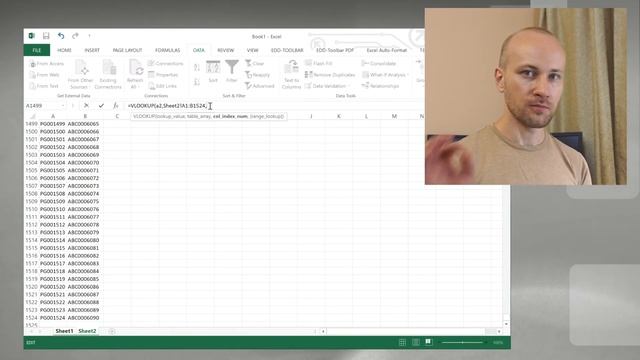Viewport: 640px width, 360px height.
Task: Switch to Page Break Preview in status bar
Action: click(428, 342)
